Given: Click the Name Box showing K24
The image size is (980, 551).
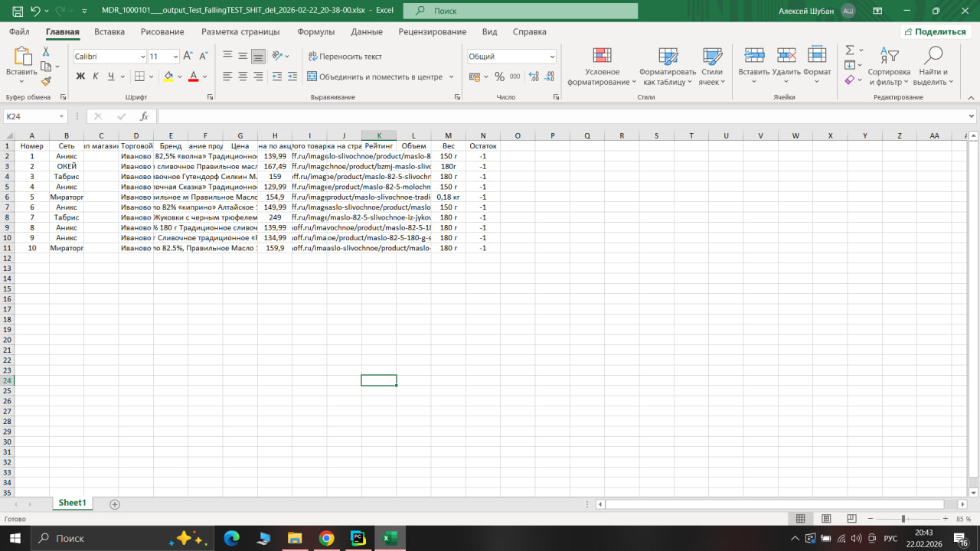Looking at the screenshot, I should coord(35,116).
